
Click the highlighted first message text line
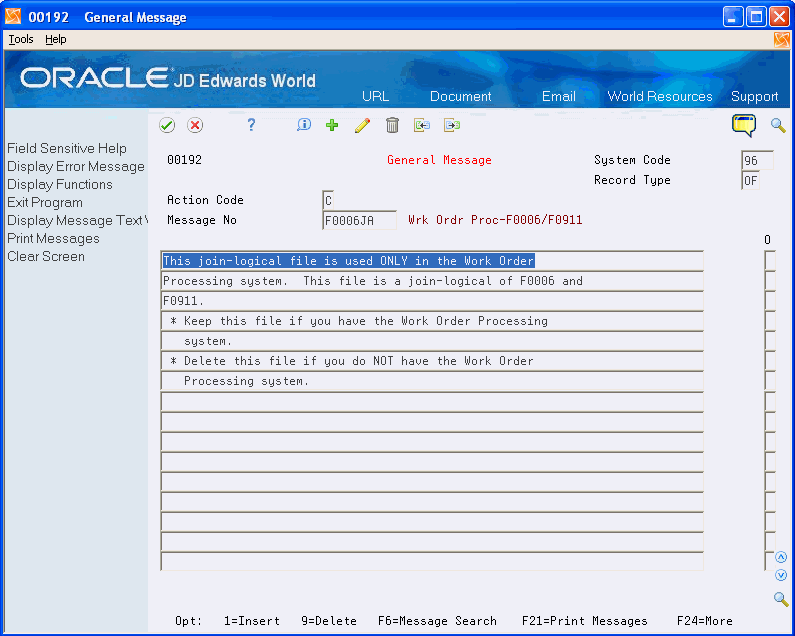(432, 261)
